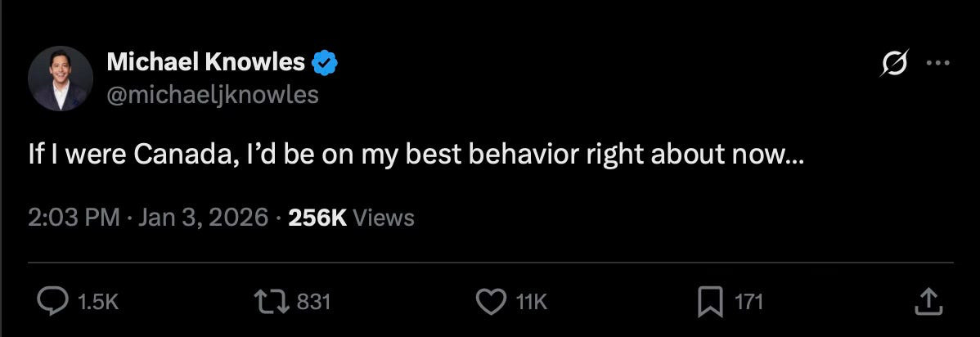The width and height of the screenshot is (980, 337).
Task: Click the 171 bookmarks count
Action: tap(748, 303)
